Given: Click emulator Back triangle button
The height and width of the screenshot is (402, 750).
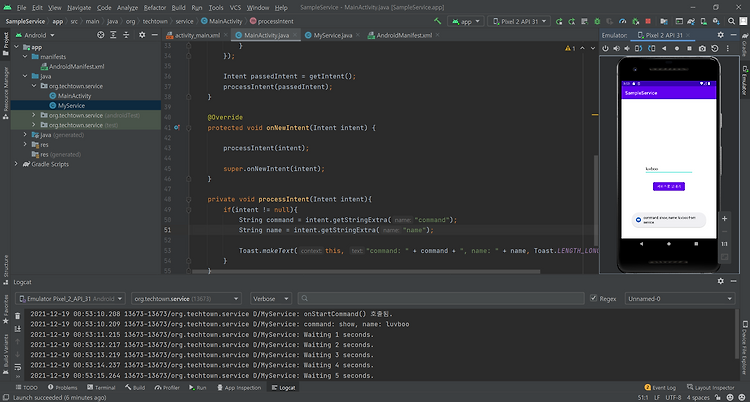Looking at the screenshot, I should point(664,48).
